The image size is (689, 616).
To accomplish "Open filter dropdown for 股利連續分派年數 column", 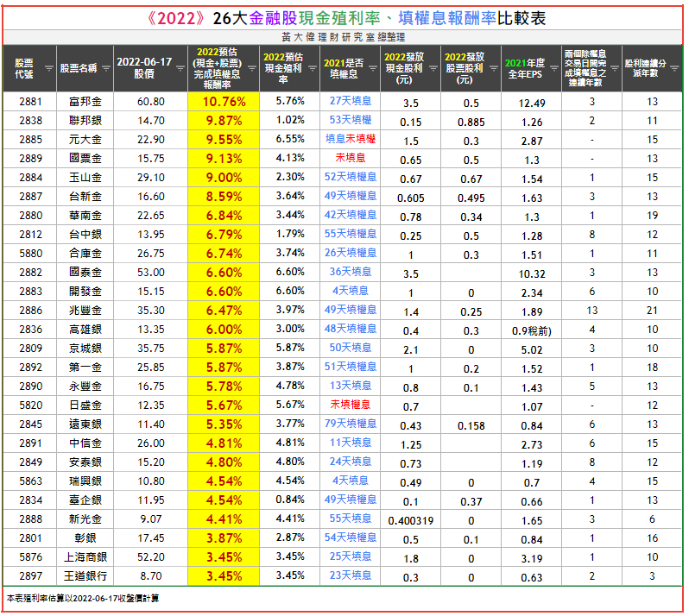I will [674, 68].
